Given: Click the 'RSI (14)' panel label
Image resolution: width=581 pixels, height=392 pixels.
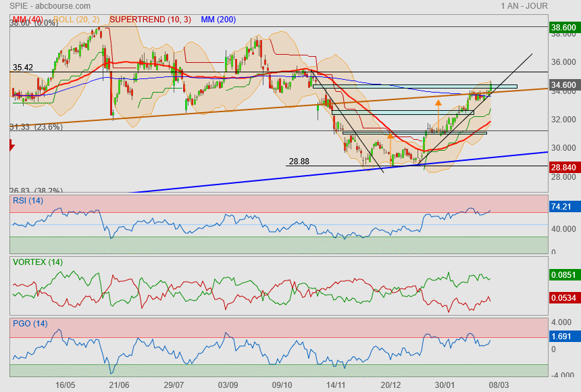Looking at the screenshot, I should [28, 201].
